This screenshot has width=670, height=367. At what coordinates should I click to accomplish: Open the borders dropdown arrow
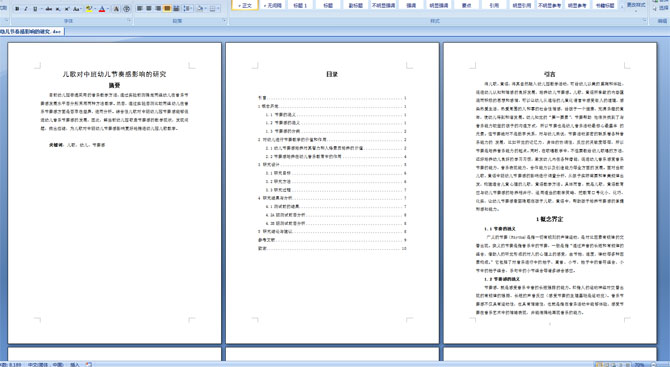pos(218,8)
